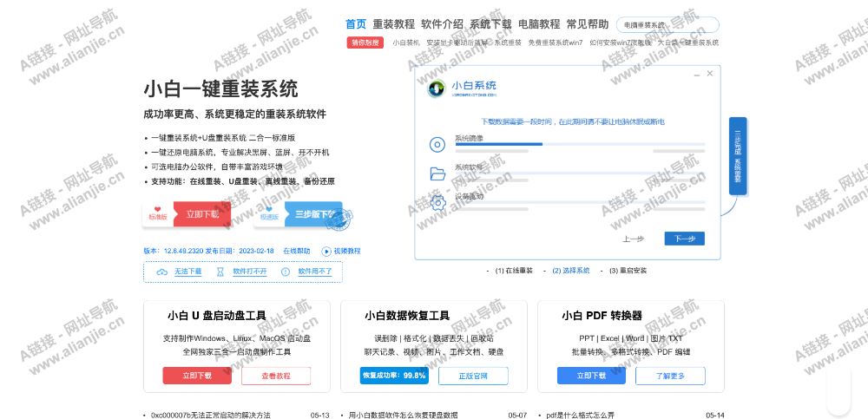Click the 系统镜像 progress bar
Screen dimensions: 868x419
[580, 144]
